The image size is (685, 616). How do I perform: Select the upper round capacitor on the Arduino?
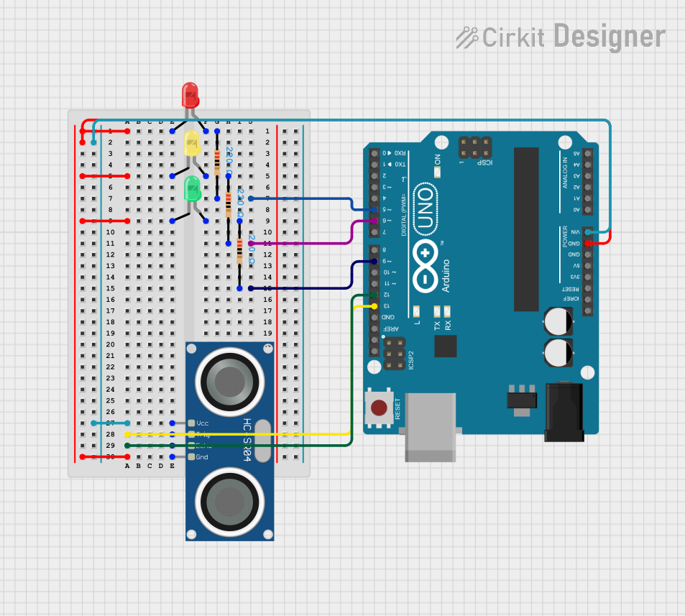pos(558,321)
